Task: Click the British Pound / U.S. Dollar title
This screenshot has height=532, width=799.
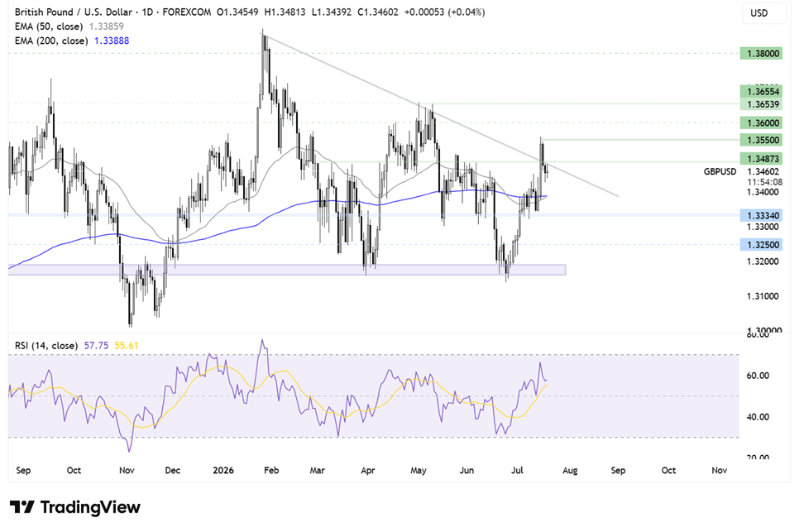Action: [74, 12]
